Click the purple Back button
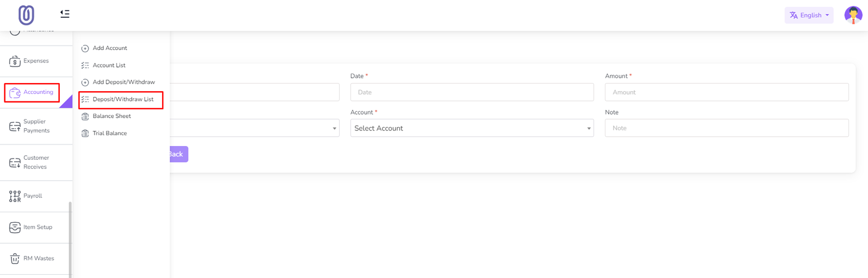 [x=178, y=154]
